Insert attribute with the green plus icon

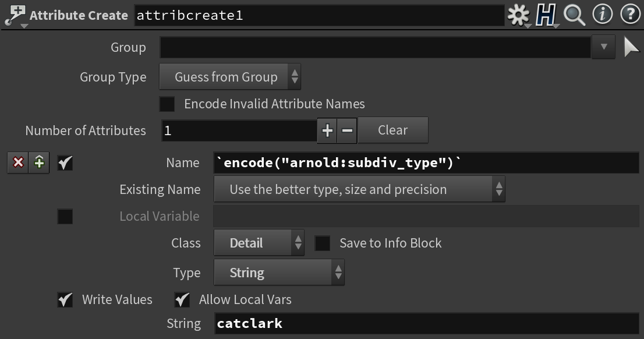click(39, 163)
